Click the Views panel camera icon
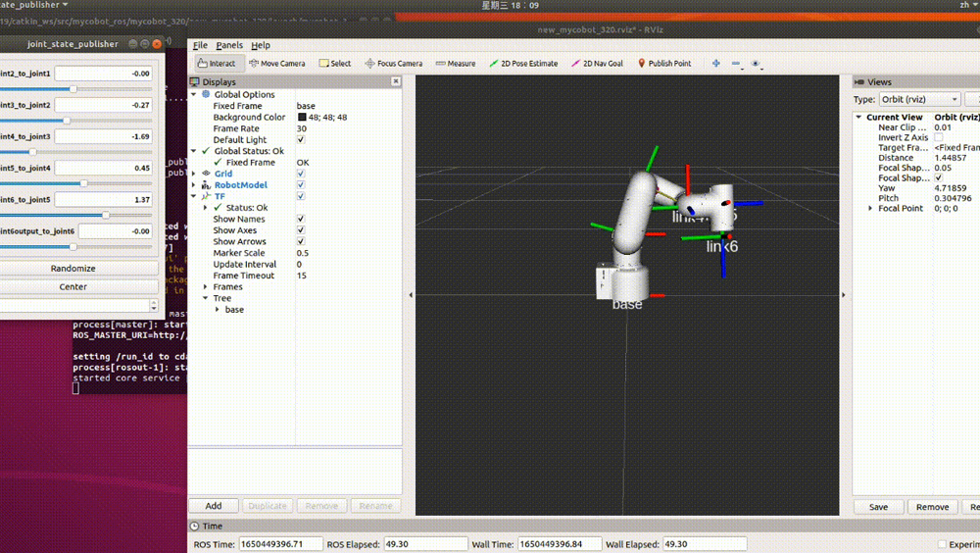Viewport: 980px width, 553px height. [859, 82]
